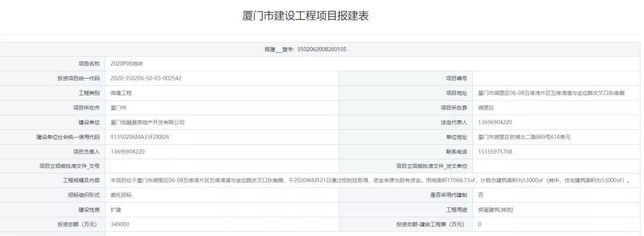Click the total investment value 349000

pyautogui.click(x=120, y=225)
